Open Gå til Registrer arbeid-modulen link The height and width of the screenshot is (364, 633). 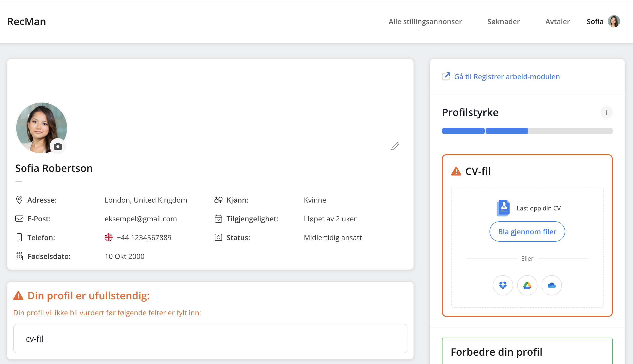point(507,76)
